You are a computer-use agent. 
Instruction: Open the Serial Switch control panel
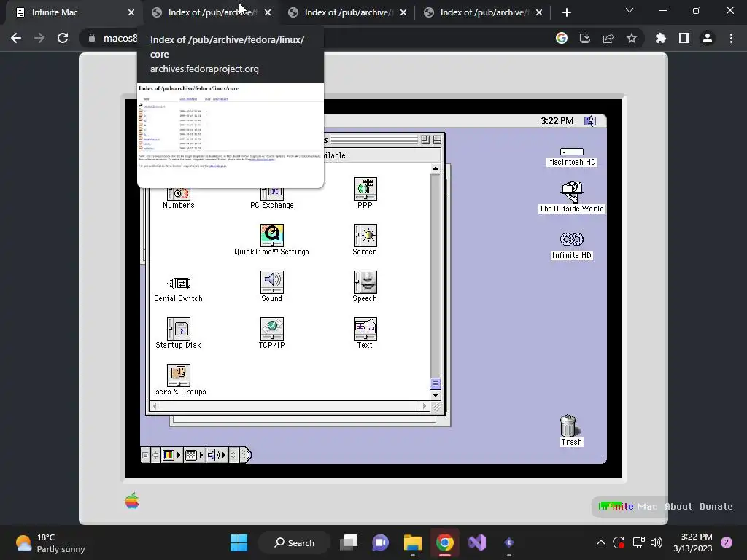click(179, 289)
